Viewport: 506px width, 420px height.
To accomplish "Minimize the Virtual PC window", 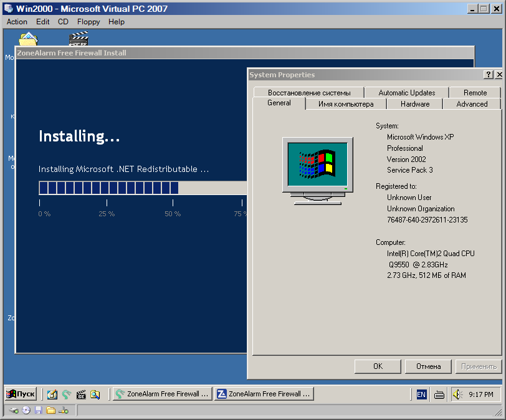I will pos(472,9).
